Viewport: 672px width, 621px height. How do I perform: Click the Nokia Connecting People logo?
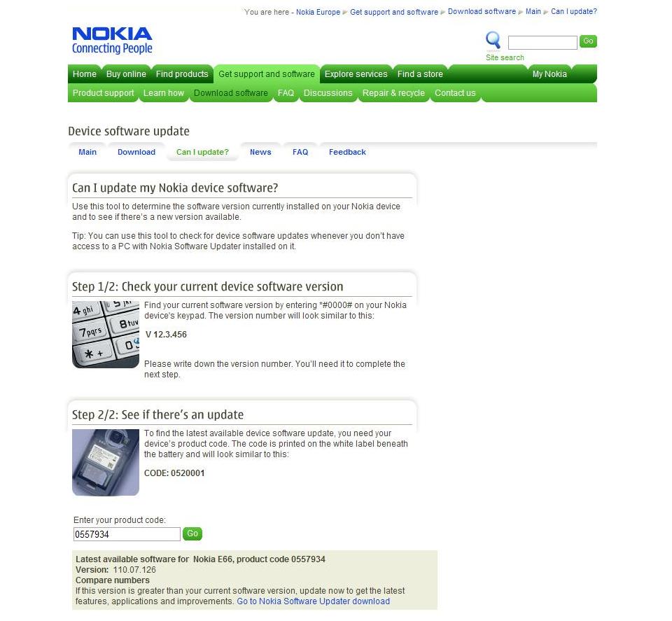[112, 41]
